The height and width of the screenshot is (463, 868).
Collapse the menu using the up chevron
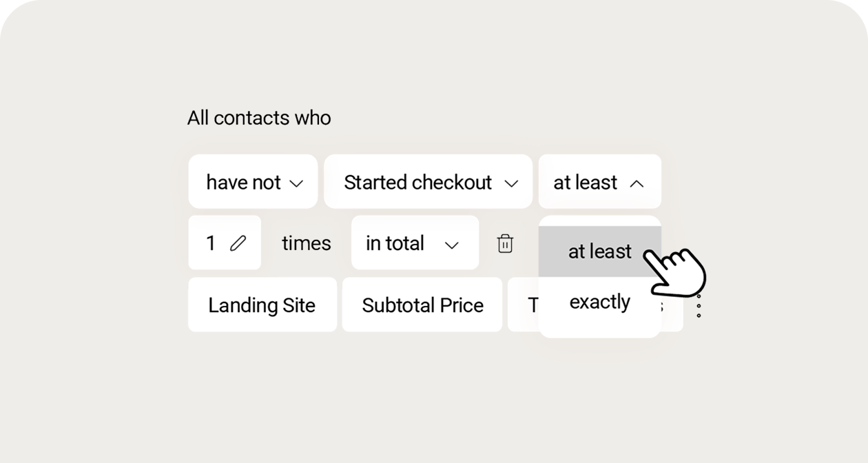(637, 183)
